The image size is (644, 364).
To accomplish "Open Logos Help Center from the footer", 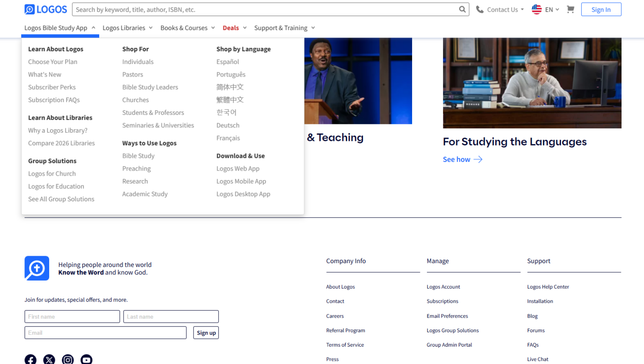I will 548,287.
